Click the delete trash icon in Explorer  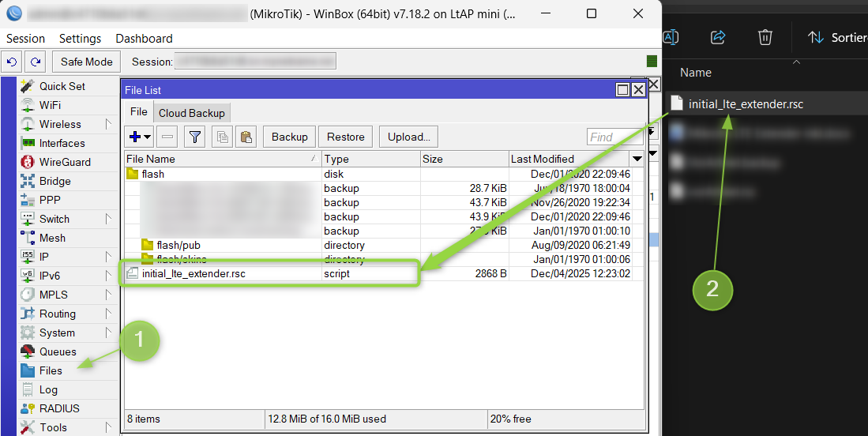(765, 37)
